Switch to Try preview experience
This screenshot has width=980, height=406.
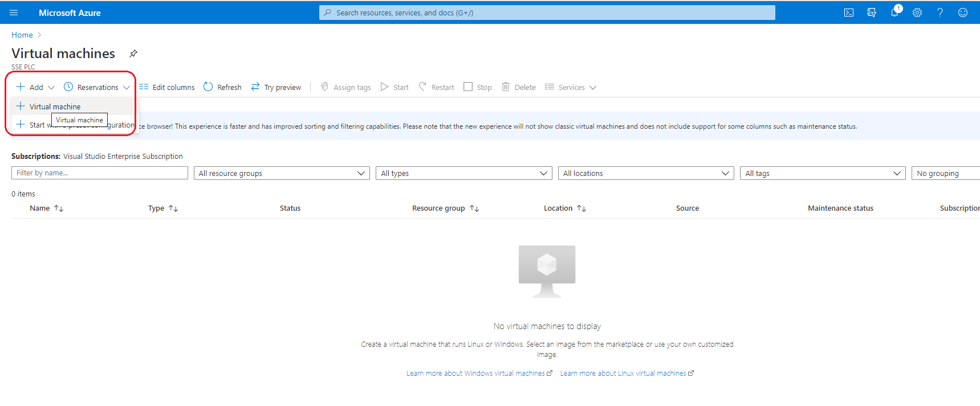click(276, 87)
